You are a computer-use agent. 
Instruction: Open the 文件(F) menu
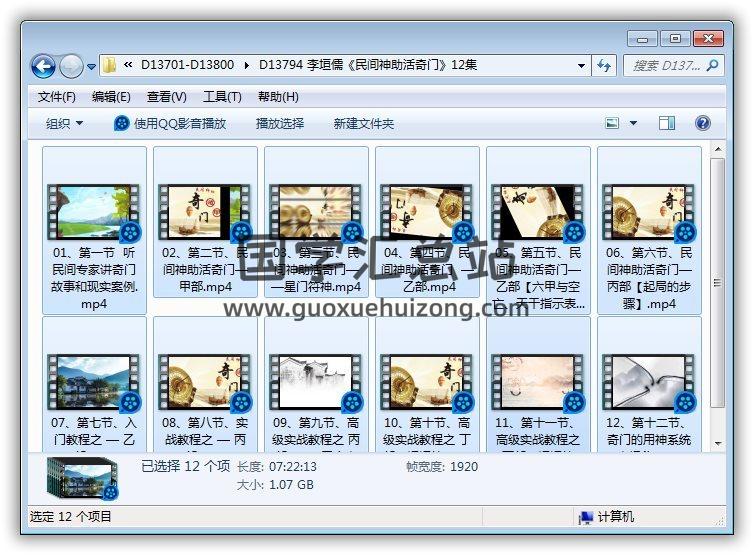click(57, 97)
